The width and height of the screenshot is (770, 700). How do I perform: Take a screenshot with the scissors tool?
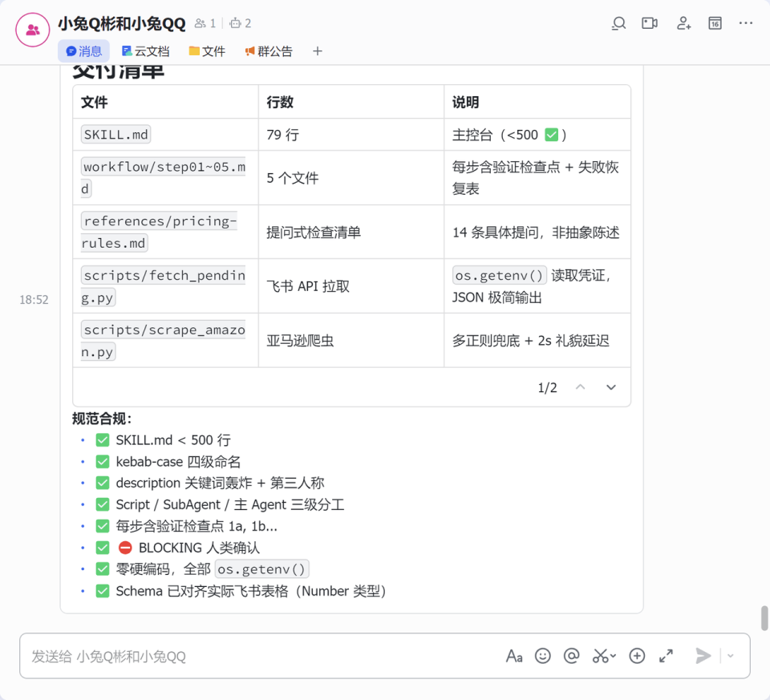coord(598,656)
